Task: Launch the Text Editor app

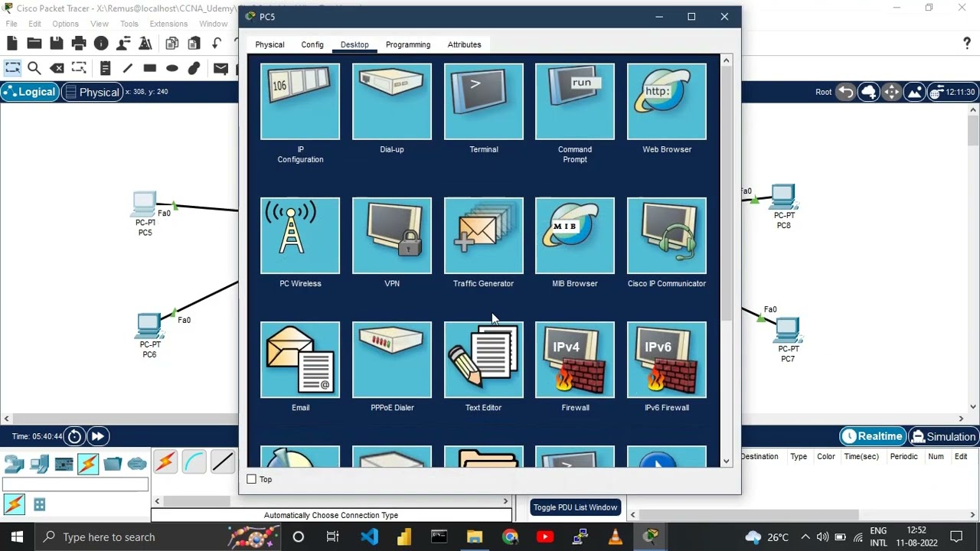Action: (x=484, y=360)
